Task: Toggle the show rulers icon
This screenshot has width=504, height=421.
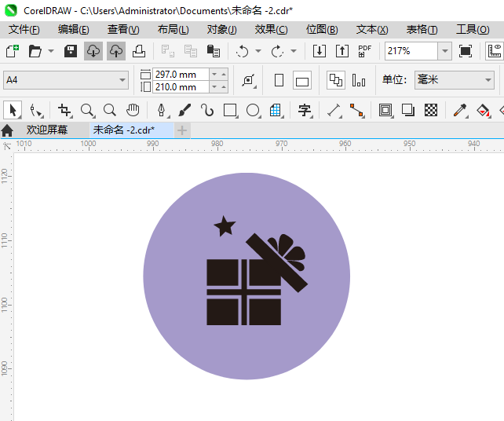Action: (495, 51)
